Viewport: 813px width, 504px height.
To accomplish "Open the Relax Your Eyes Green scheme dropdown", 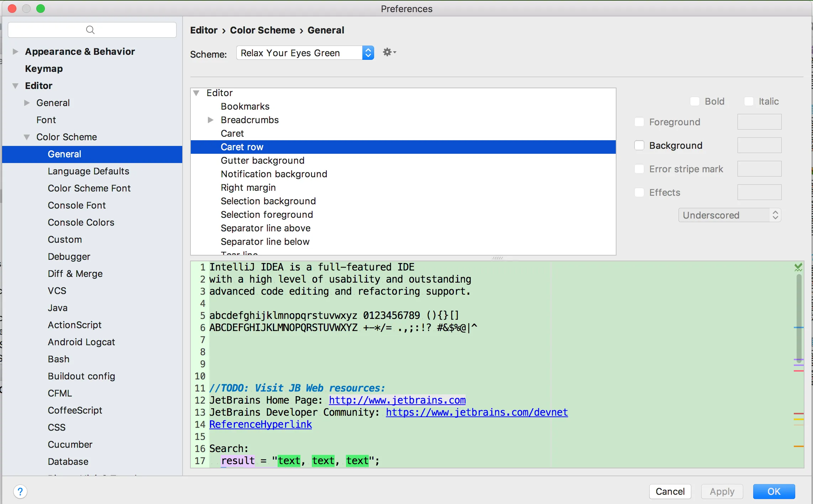I will [305, 53].
